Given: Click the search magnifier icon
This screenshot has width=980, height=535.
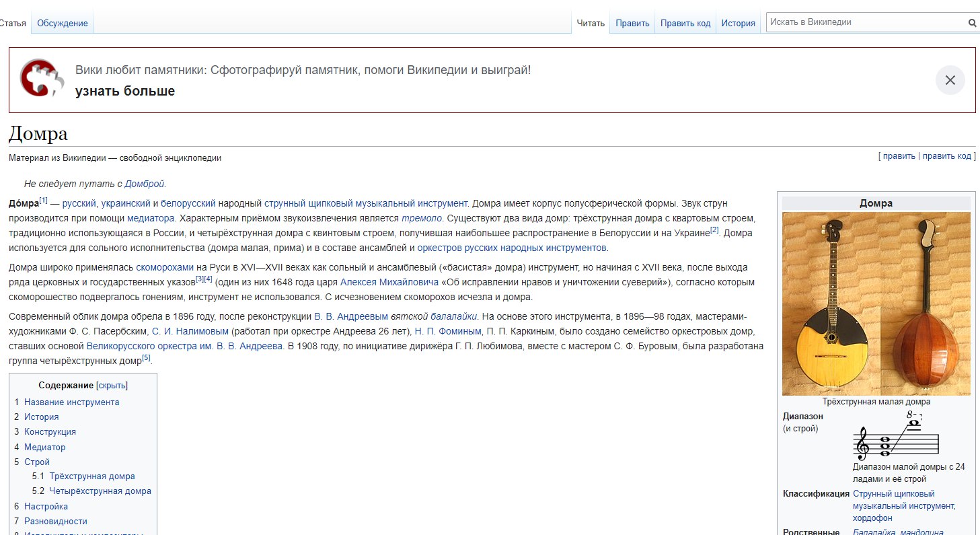Looking at the screenshot, I should click(x=972, y=22).
